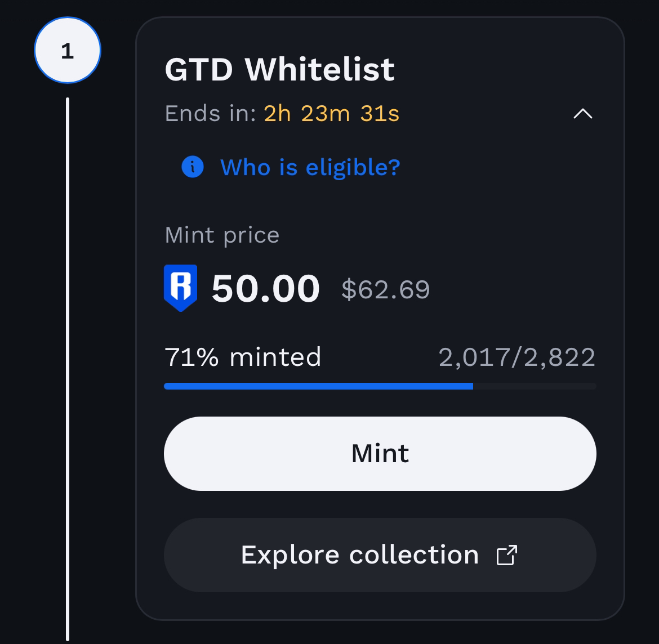Click the GTD Whitelist heading
The height and width of the screenshot is (644, 659).
coord(279,69)
